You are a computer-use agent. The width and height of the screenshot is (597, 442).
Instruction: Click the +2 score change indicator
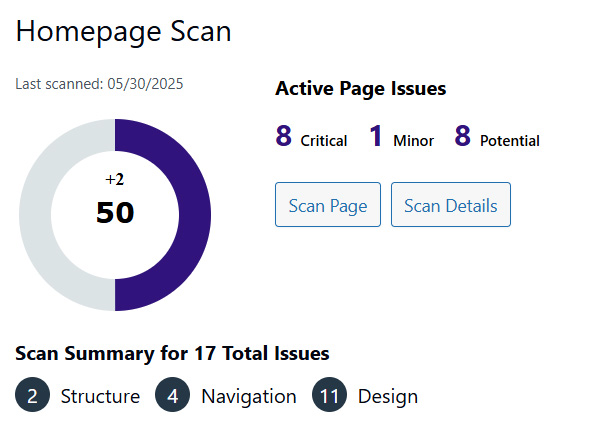[115, 179]
